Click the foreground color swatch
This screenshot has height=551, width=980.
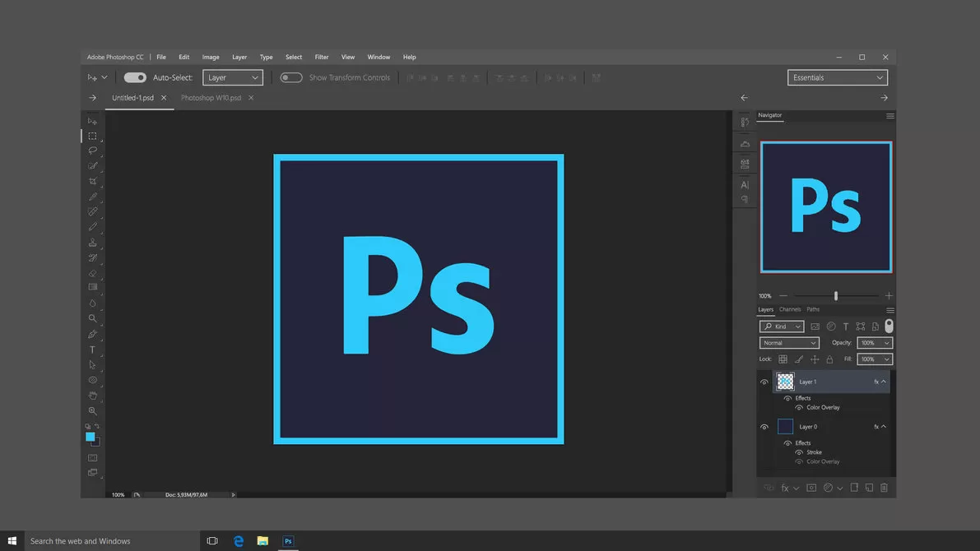coord(91,437)
